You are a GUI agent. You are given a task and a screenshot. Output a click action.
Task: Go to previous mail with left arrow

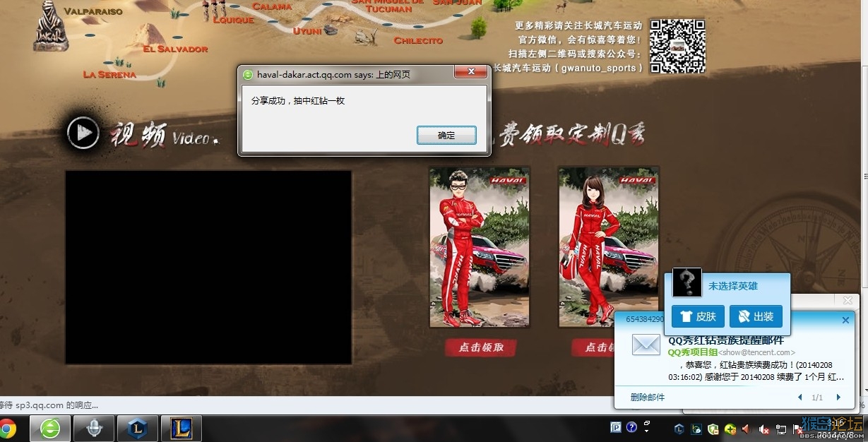tap(800, 398)
